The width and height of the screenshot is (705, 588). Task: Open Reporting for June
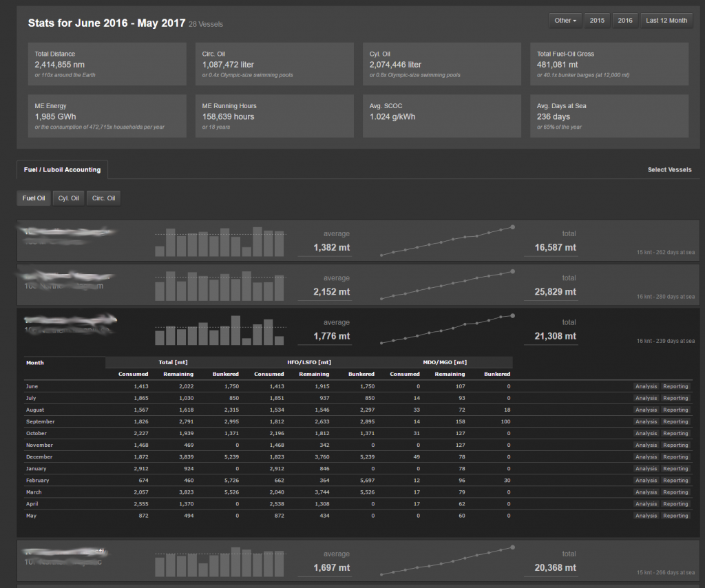pos(675,386)
